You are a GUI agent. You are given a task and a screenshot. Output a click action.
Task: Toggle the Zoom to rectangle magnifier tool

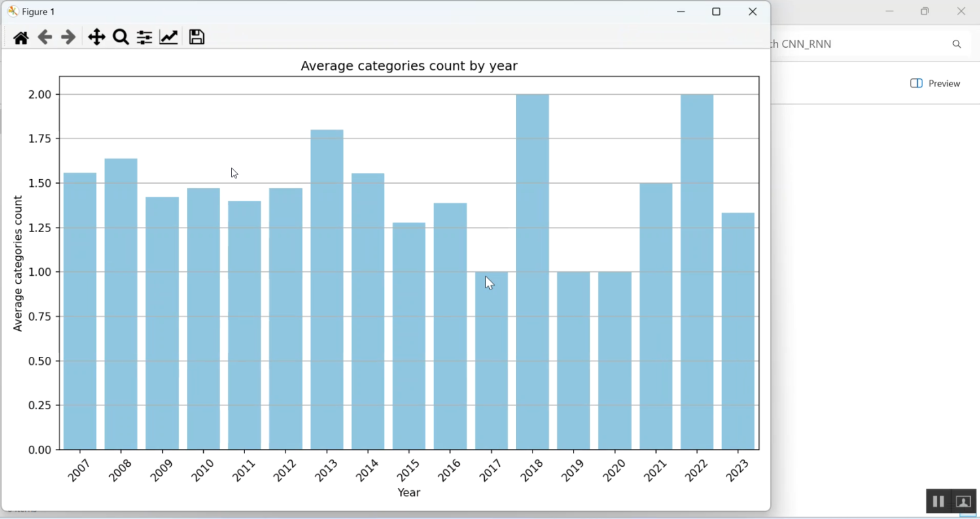[x=121, y=37]
